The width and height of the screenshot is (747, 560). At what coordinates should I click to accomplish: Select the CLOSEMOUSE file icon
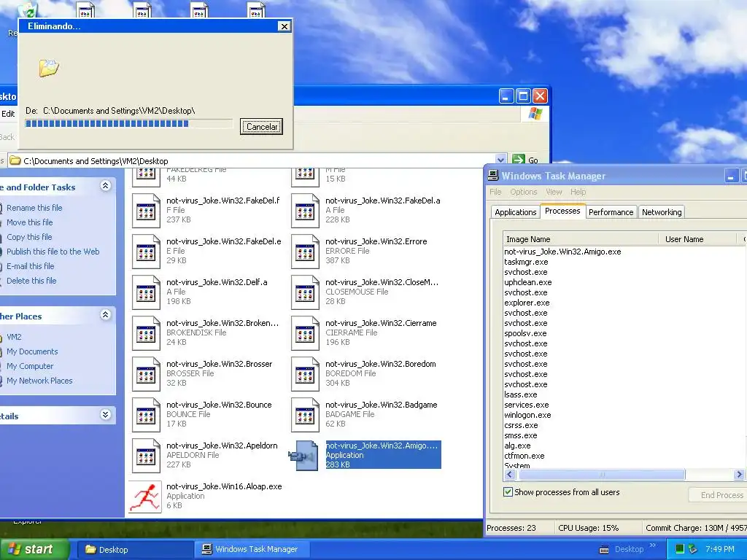pos(305,292)
